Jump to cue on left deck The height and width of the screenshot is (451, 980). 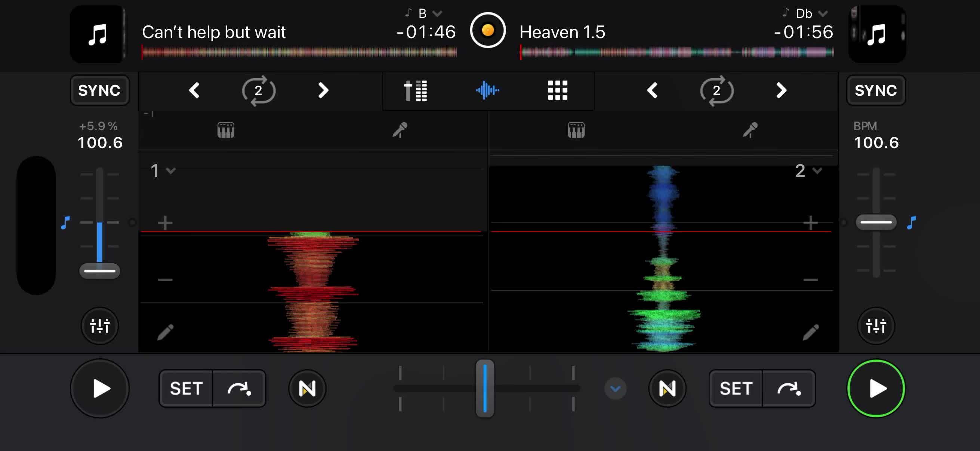pos(239,389)
